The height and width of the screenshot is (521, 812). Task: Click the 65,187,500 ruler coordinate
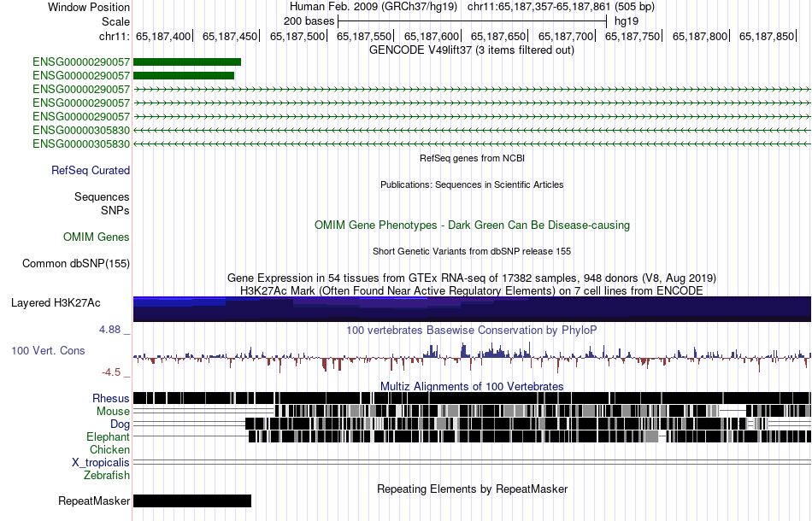[x=297, y=37]
